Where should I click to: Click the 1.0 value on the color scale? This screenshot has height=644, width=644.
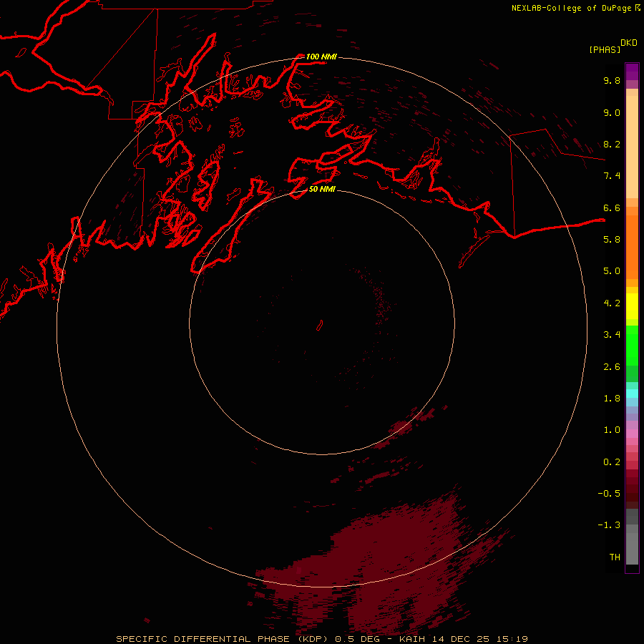(x=612, y=430)
